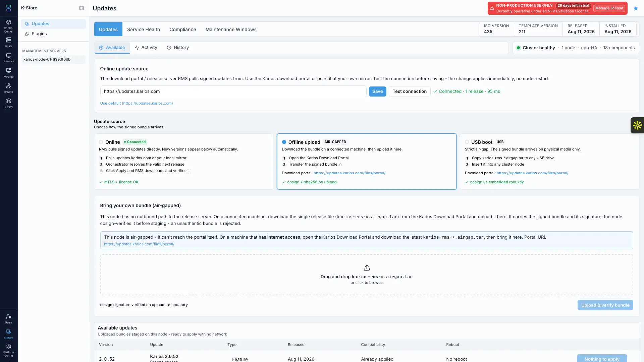The width and height of the screenshot is (644, 362).
Task: Open portal URL link in air-gapped notice
Action: (x=139, y=244)
